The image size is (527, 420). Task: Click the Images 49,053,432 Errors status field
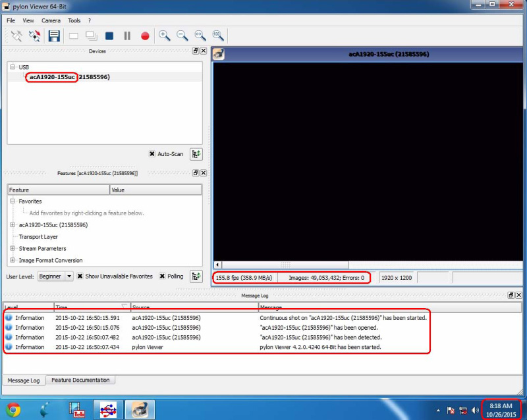pyautogui.click(x=326, y=278)
